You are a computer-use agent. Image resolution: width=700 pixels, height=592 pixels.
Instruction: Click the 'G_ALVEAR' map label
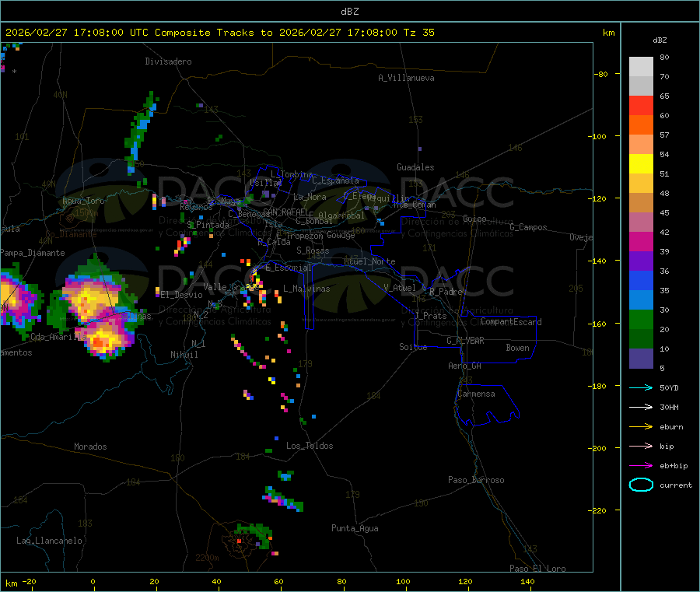click(466, 341)
